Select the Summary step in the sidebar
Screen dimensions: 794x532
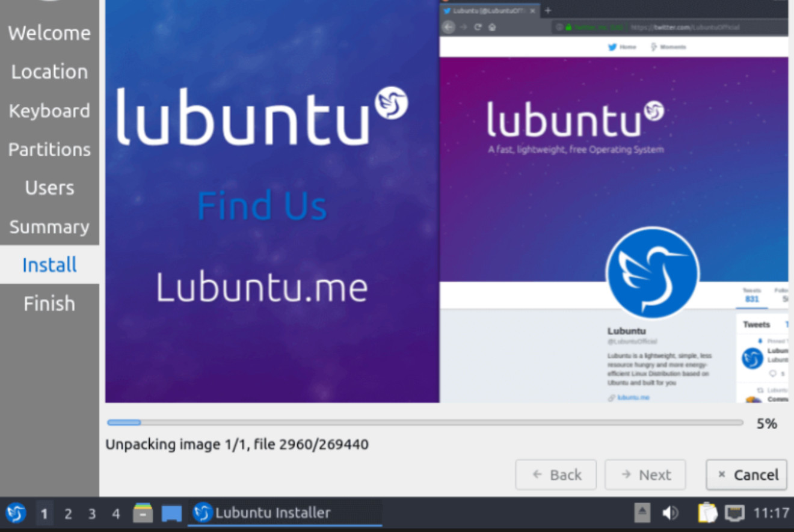(x=49, y=227)
